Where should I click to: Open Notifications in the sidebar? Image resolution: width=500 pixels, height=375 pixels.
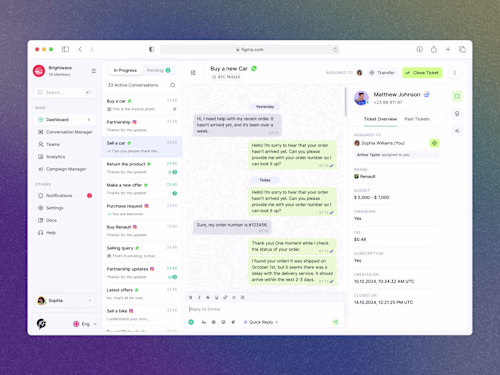point(65,195)
